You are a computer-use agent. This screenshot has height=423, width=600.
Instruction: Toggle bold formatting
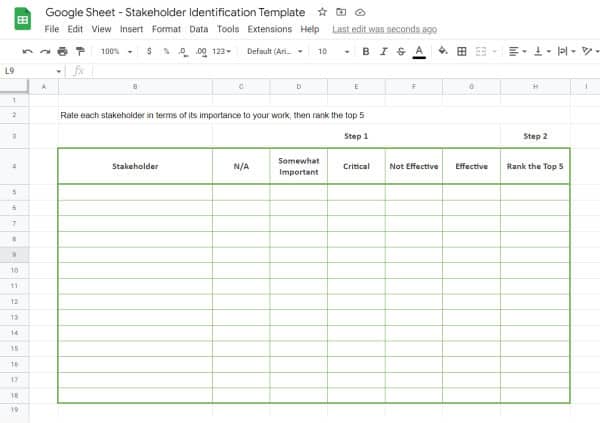coord(365,51)
